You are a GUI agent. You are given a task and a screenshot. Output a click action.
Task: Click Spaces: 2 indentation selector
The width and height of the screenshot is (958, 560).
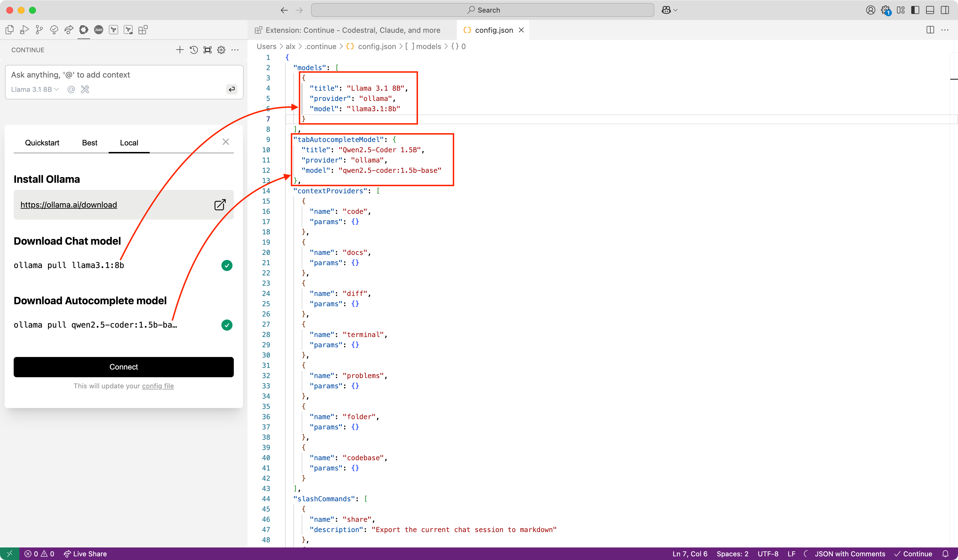pos(732,553)
